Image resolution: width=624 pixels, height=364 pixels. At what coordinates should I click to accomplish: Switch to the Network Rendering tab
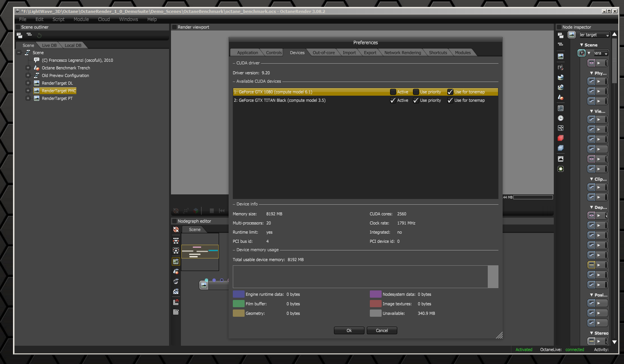point(403,53)
